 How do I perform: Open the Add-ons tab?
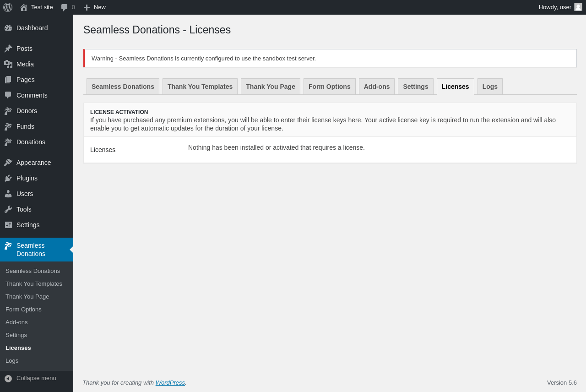coord(377,87)
